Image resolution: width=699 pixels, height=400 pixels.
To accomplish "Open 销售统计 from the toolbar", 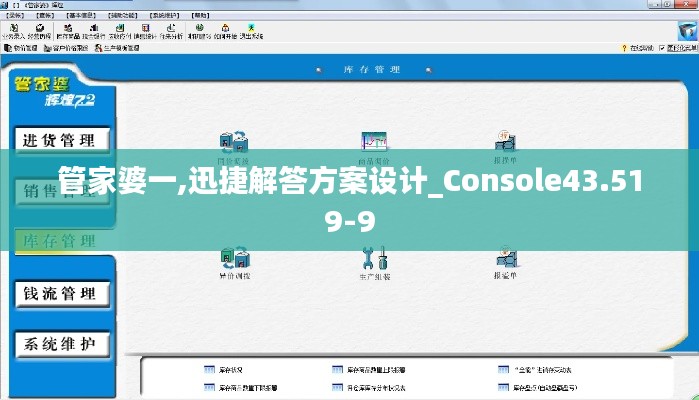I will (x=146, y=31).
